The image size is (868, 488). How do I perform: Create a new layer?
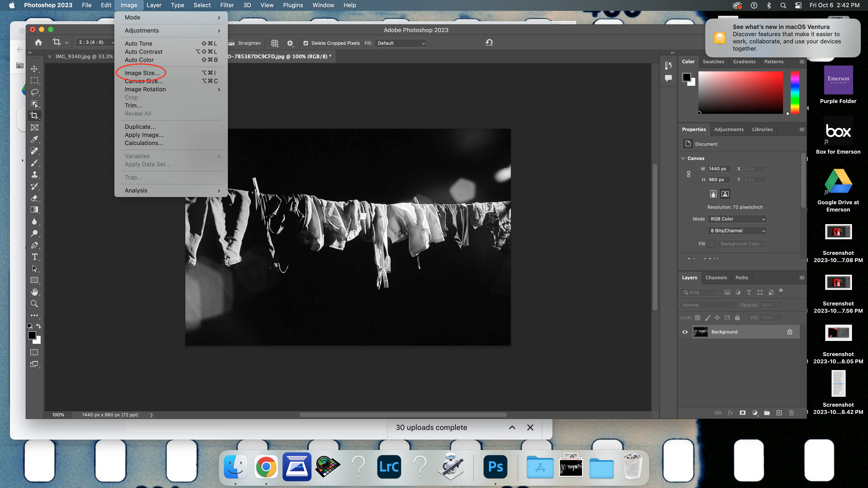tap(779, 413)
